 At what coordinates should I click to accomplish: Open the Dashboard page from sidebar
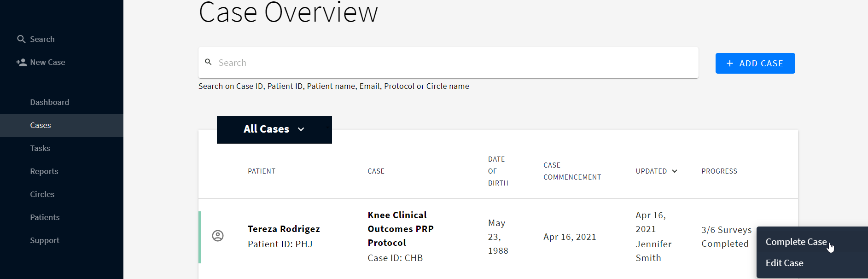point(50,102)
